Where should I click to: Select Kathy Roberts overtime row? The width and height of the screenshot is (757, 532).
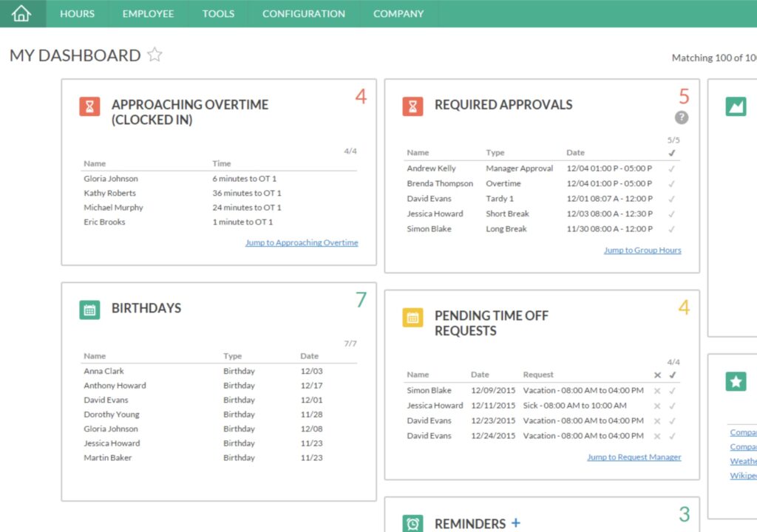coord(219,193)
